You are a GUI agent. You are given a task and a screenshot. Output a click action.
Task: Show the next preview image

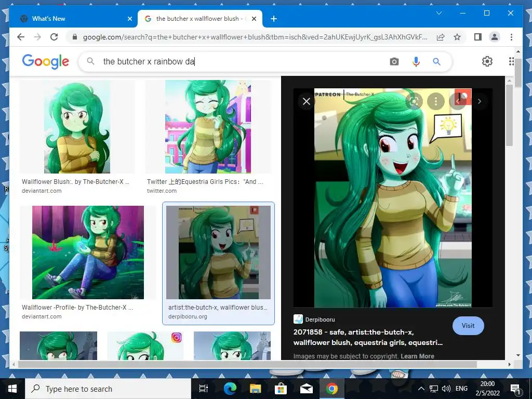coord(480,101)
